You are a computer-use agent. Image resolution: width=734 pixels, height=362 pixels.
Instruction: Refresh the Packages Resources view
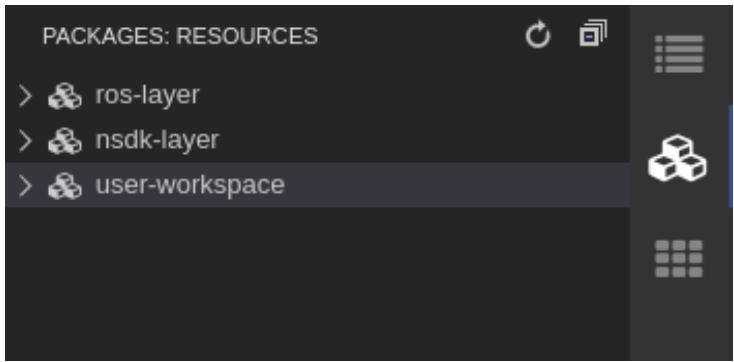(x=537, y=35)
